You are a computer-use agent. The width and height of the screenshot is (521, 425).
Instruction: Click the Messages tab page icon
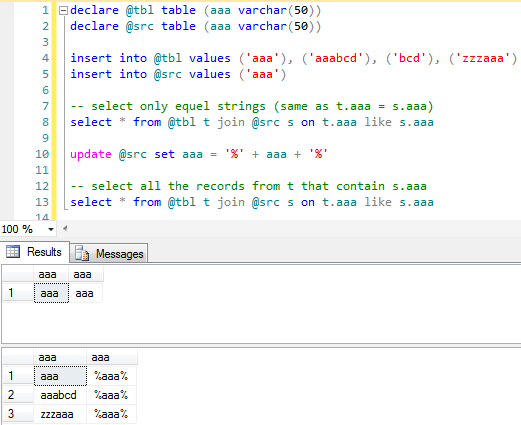tap(82, 253)
